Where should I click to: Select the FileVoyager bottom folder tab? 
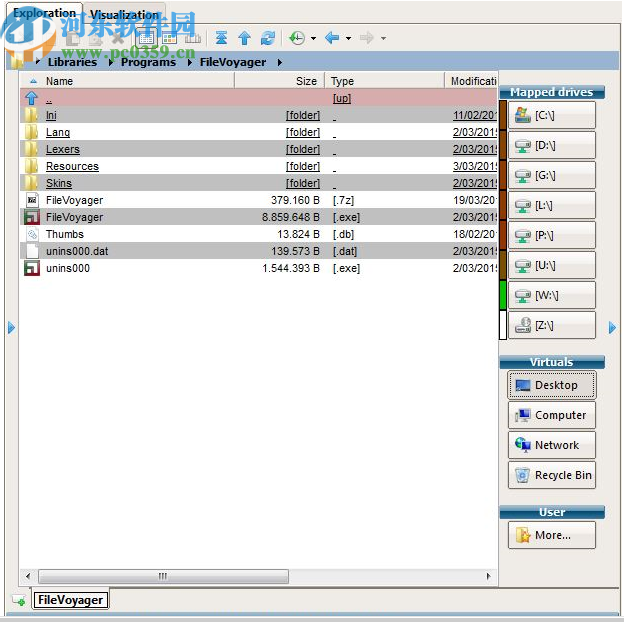[x=70, y=599]
